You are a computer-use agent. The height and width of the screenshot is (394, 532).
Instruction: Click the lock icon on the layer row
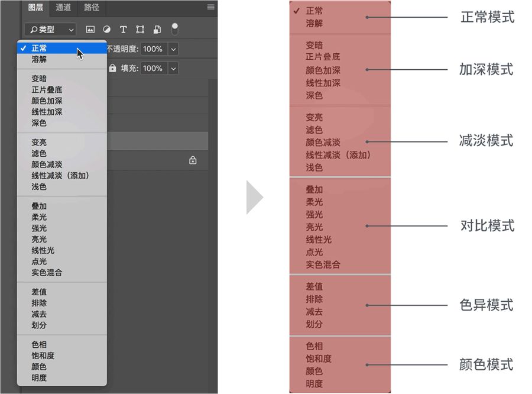point(193,160)
